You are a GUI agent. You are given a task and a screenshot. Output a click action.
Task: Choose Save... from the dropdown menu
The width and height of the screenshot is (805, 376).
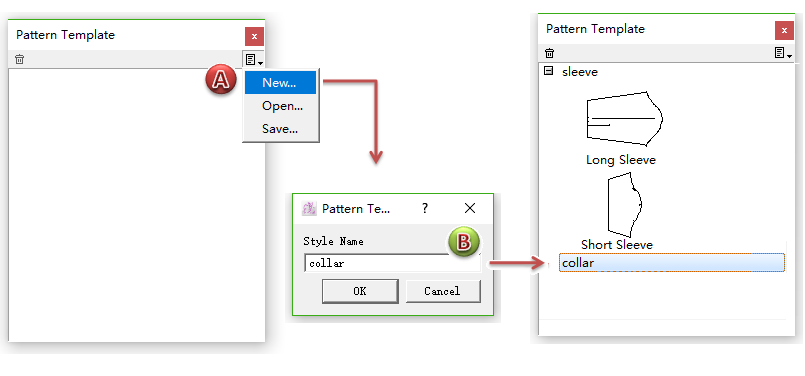(x=280, y=128)
